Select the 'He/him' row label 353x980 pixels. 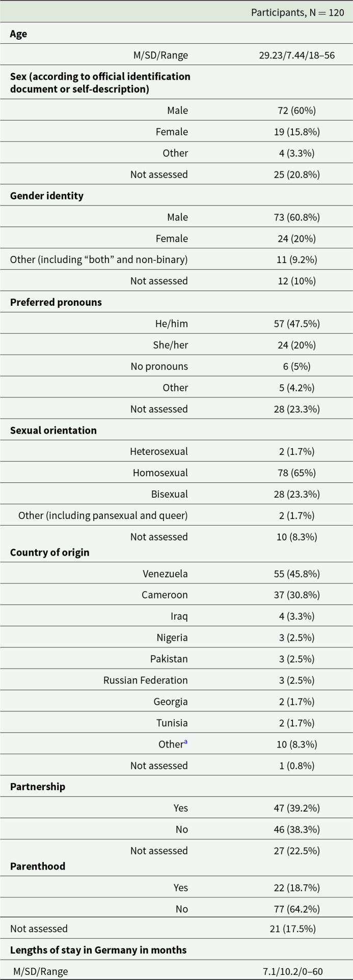(x=172, y=324)
